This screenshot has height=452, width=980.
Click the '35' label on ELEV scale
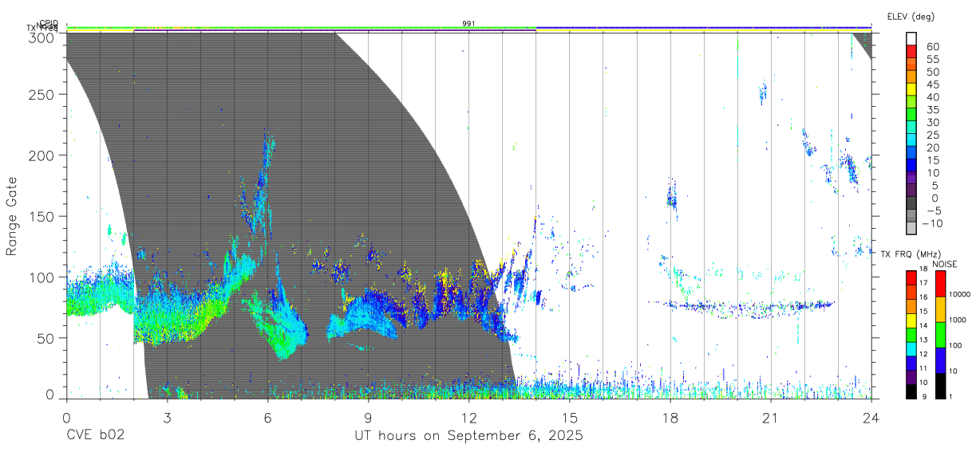(x=933, y=110)
